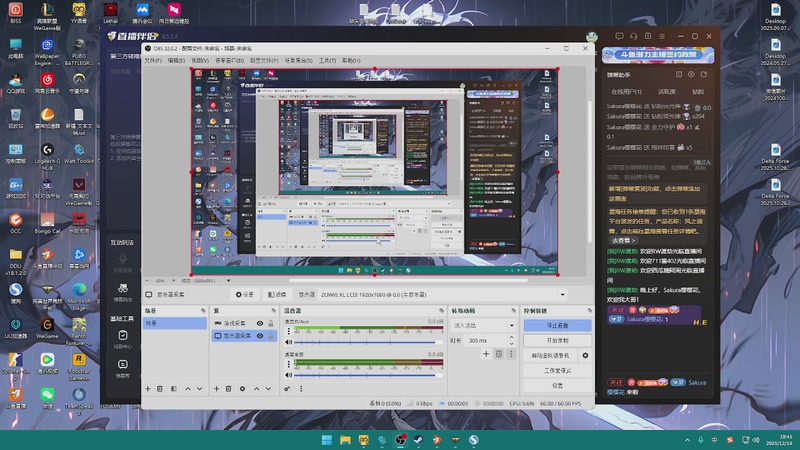Screen dimensions: 800x450
Task: Toggle lock on display capture source
Action: click(271, 336)
